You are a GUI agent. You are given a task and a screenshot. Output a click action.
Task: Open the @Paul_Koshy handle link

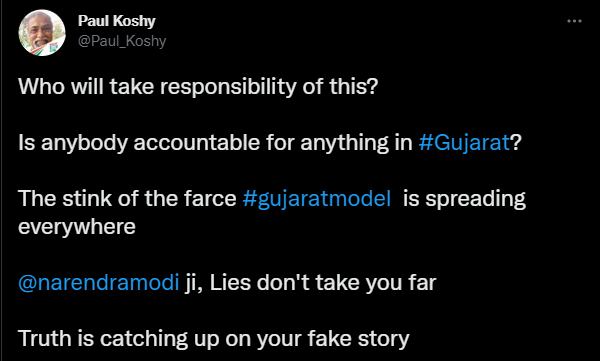[122, 41]
